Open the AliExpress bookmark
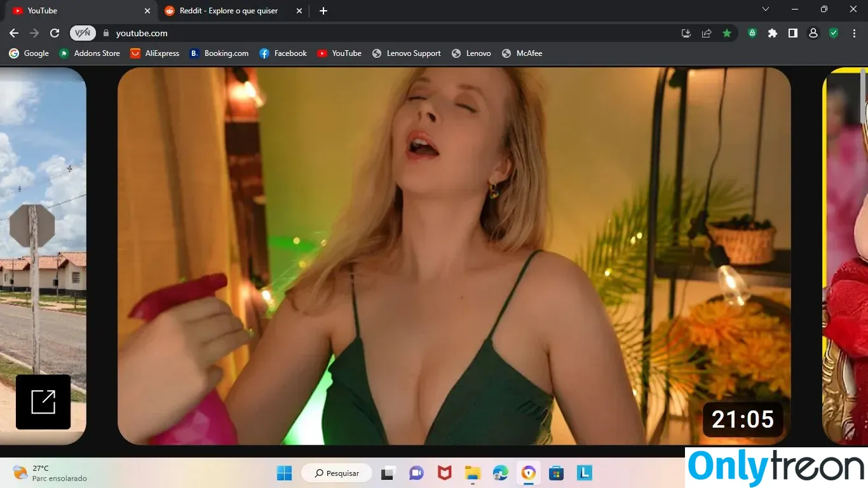This screenshot has height=488, width=868. [155, 53]
